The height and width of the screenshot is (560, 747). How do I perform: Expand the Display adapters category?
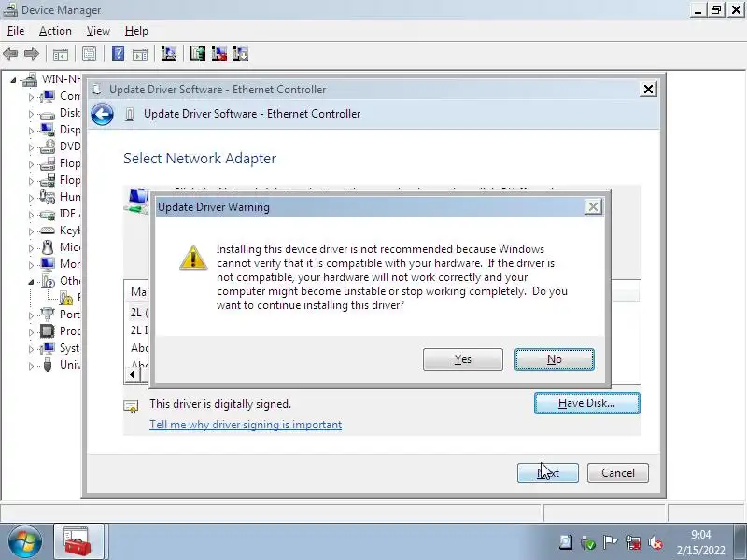point(32,131)
